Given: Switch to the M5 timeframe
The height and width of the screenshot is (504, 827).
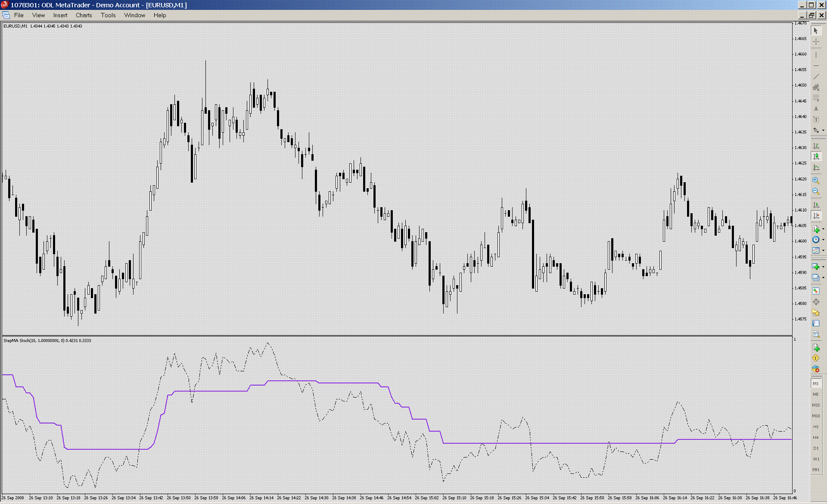Looking at the screenshot, I should point(816,395).
